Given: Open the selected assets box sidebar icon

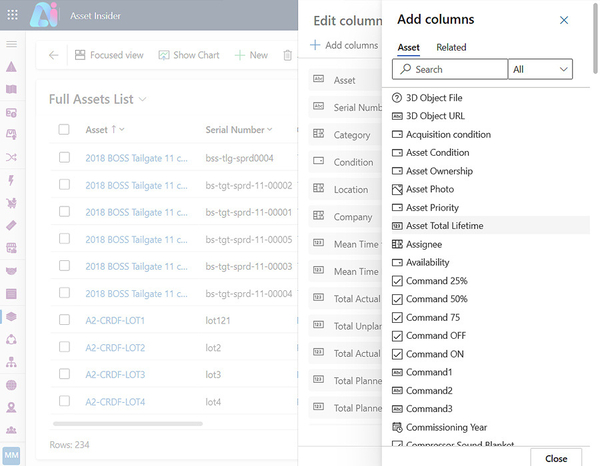Looking at the screenshot, I should [11, 316].
